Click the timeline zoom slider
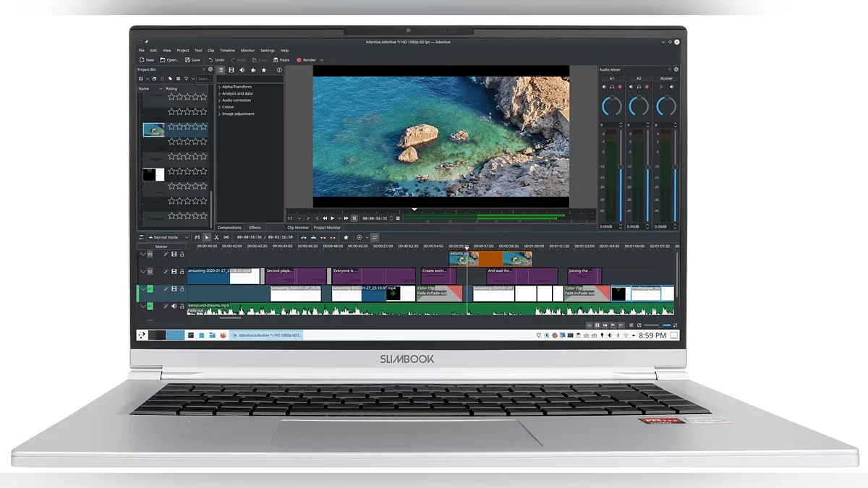The height and width of the screenshot is (488, 868). (x=658, y=325)
